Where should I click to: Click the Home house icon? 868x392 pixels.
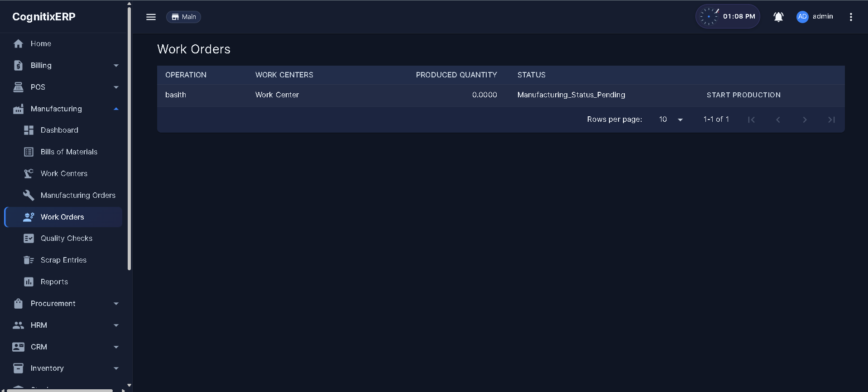tap(18, 44)
